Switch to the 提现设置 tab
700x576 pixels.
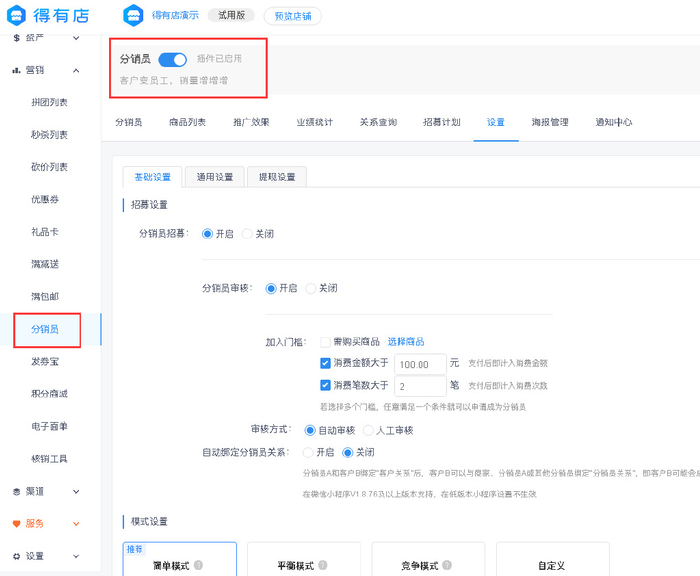point(276,177)
